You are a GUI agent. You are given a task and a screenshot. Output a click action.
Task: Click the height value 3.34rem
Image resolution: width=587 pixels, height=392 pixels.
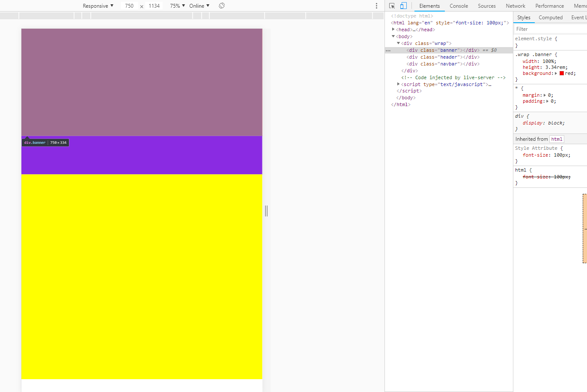[x=556, y=67]
